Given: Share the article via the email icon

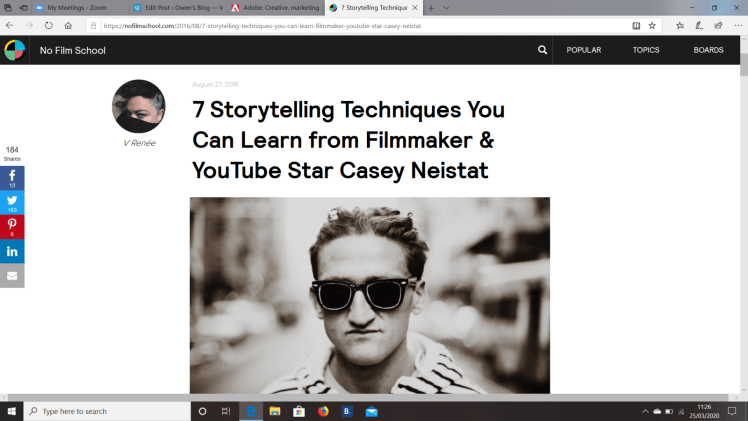Looking at the screenshot, I should point(12,276).
